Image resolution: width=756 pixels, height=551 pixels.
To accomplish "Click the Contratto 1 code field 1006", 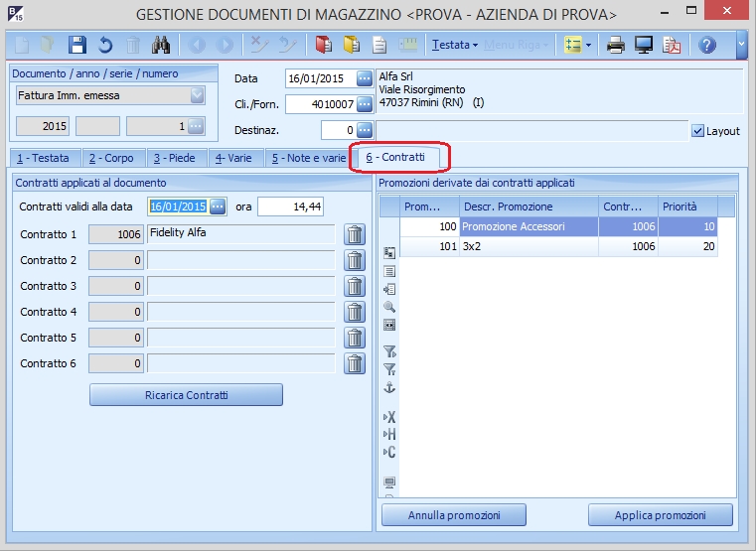I will click(116, 234).
